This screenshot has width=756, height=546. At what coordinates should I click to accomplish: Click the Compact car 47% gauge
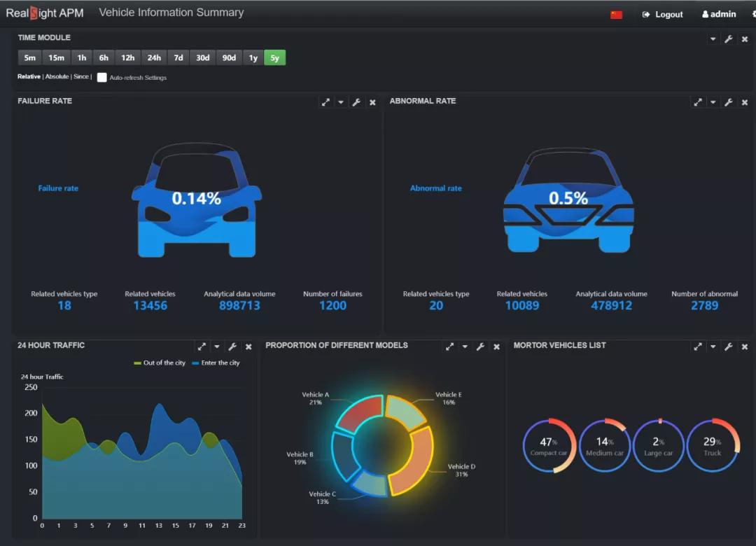549,446
